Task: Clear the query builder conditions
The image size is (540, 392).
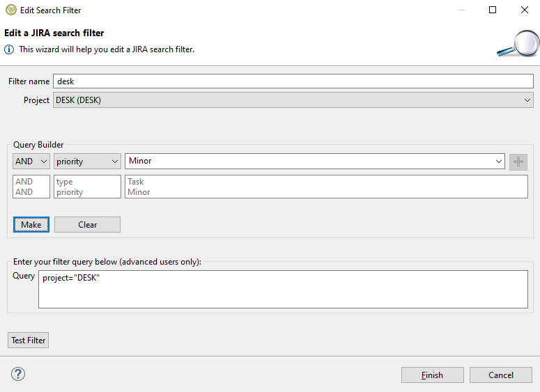Action: point(87,225)
